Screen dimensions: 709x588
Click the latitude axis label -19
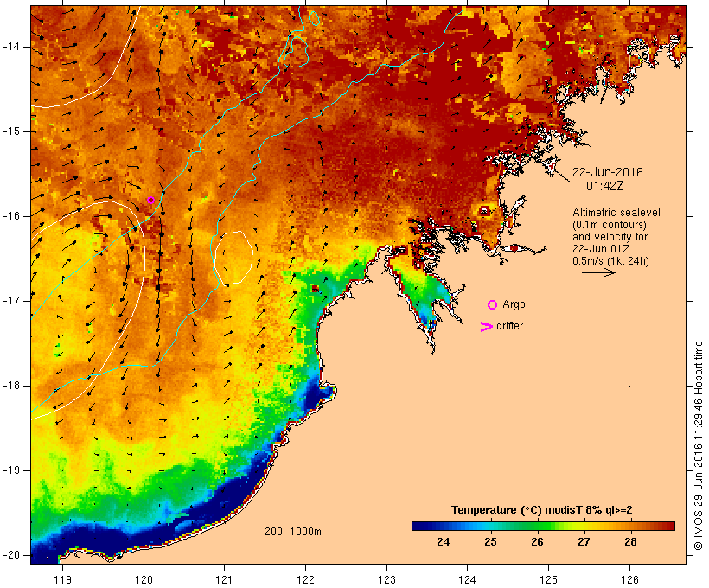click(x=11, y=470)
